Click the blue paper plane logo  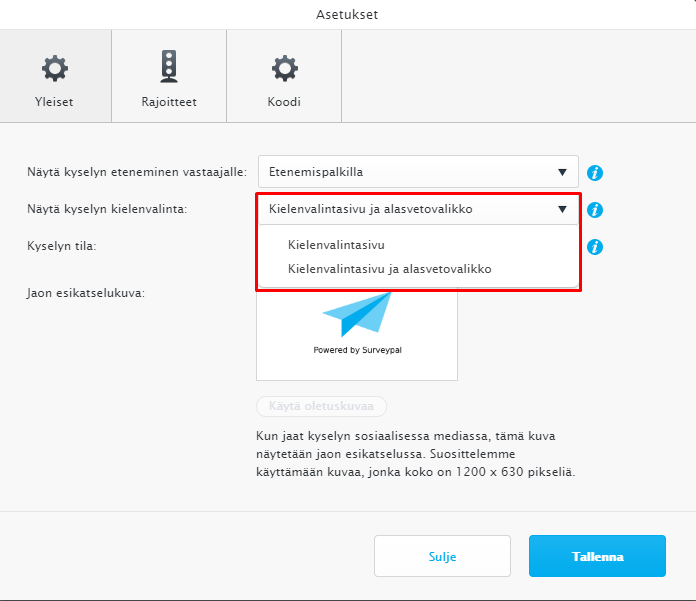[357, 314]
